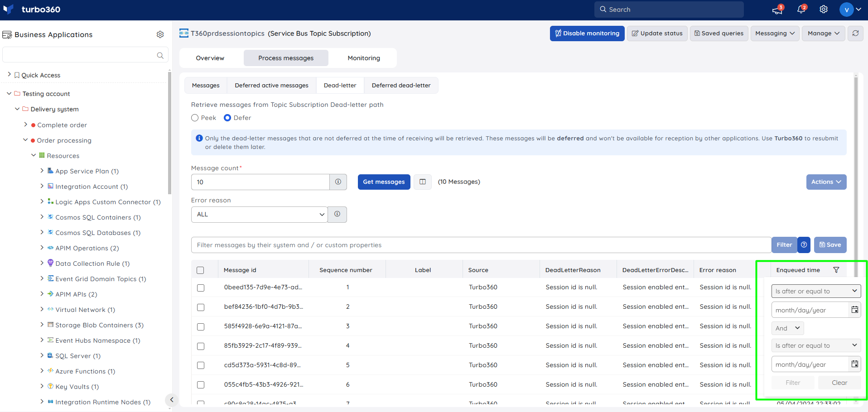868x412 pixels.
Task: Click the Message count input field
Action: pyautogui.click(x=260, y=182)
